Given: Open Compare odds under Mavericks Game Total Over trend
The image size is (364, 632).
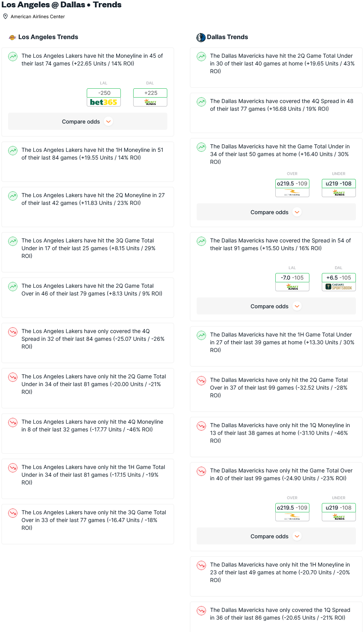Looking at the screenshot, I should (x=276, y=536).
